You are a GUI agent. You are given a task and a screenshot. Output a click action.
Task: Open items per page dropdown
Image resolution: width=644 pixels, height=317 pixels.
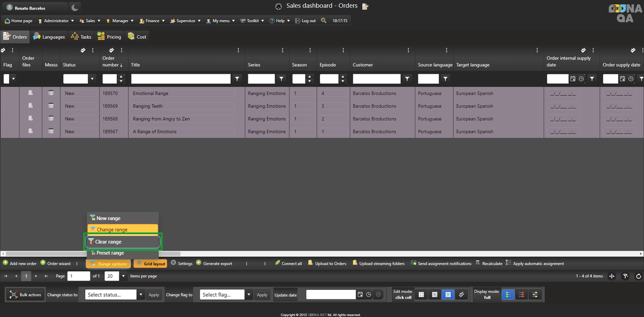coord(123,276)
